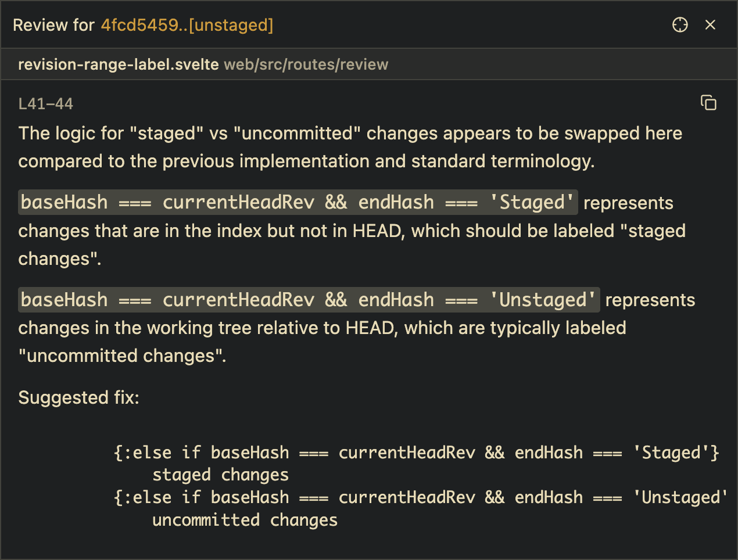Select inline code ending in 'Staged'

(x=298, y=202)
